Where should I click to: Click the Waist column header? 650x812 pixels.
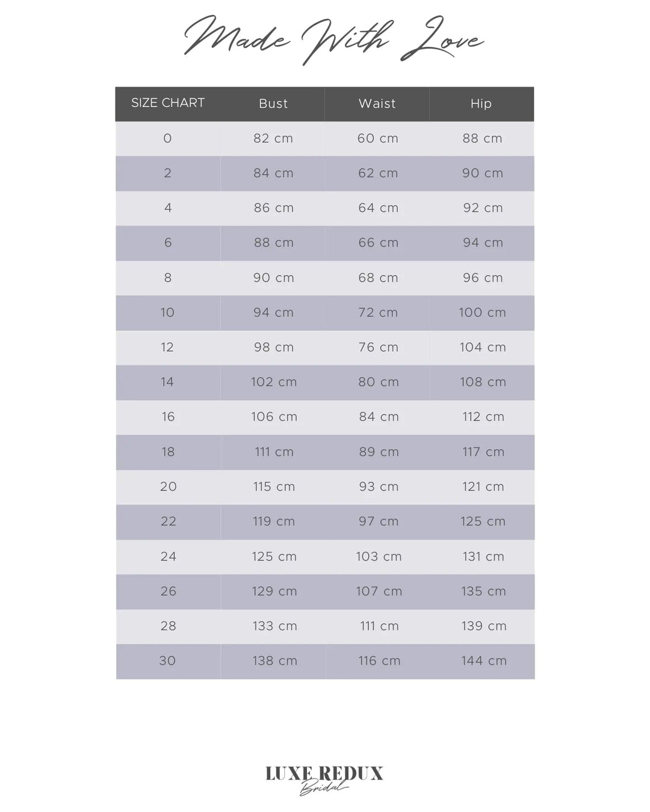tap(377, 103)
